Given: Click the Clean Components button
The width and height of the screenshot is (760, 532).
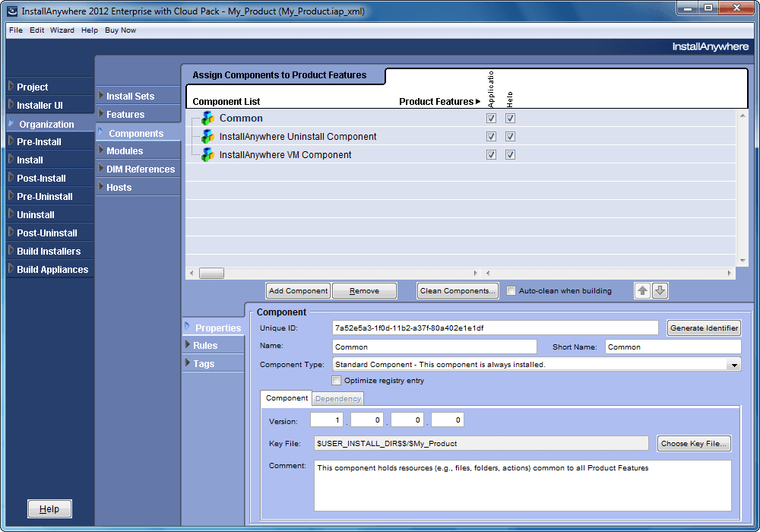Looking at the screenshot, I should point(458,291).
